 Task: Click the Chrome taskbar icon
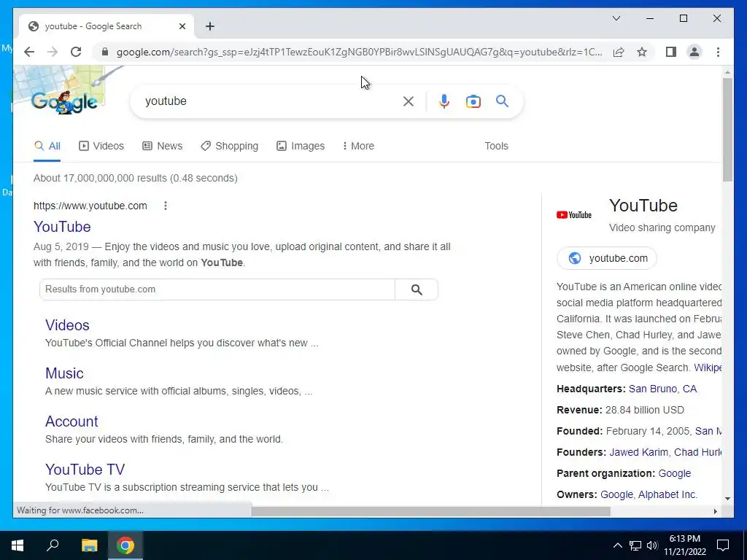pos(125,545)
